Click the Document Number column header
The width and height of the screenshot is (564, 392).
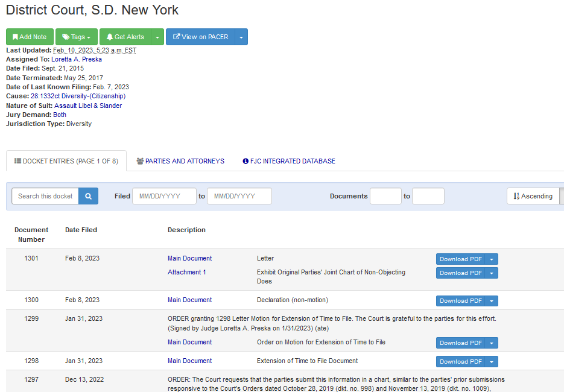click(x=31, y=235)
